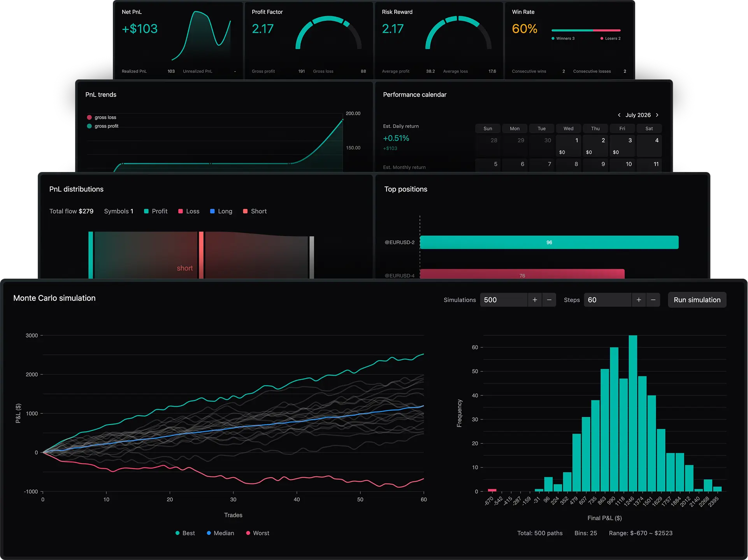Click the Losers 2 legend entry

tap(611, 39)
